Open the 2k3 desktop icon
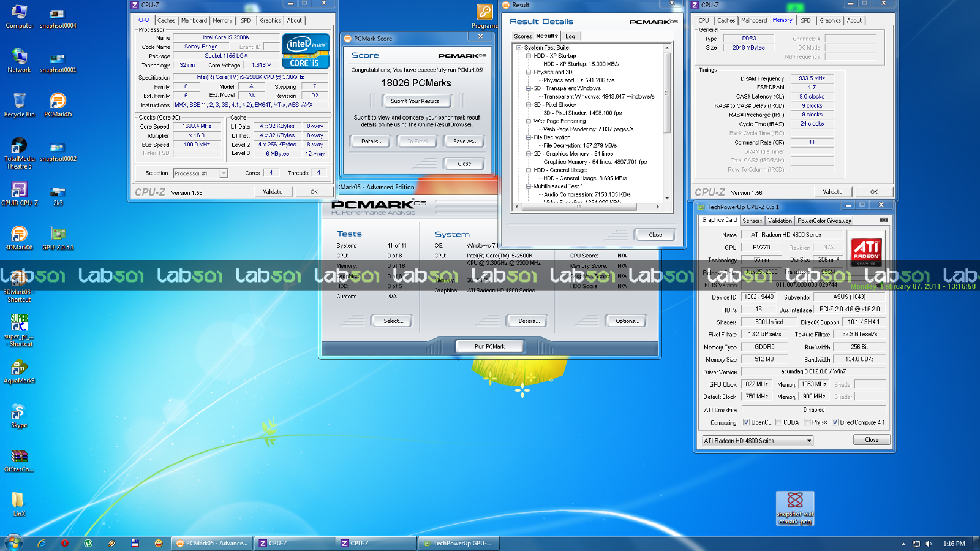This screenshot has width=980, height=551. coord(58,194)
